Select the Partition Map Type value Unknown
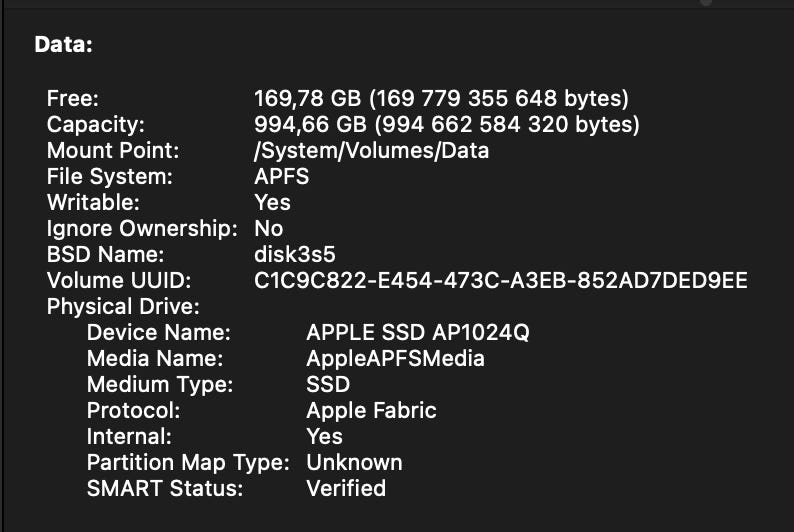Viewport: 794px width, 532px height. 354,462
